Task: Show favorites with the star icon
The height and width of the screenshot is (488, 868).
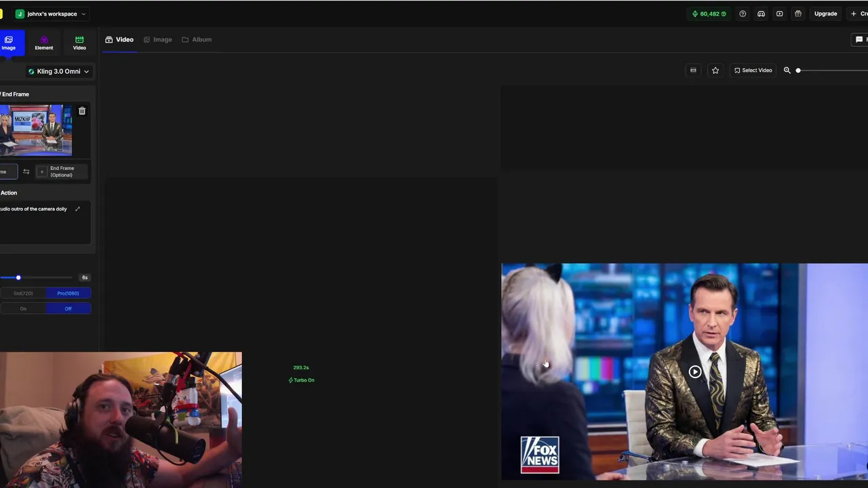Action: 715,70
